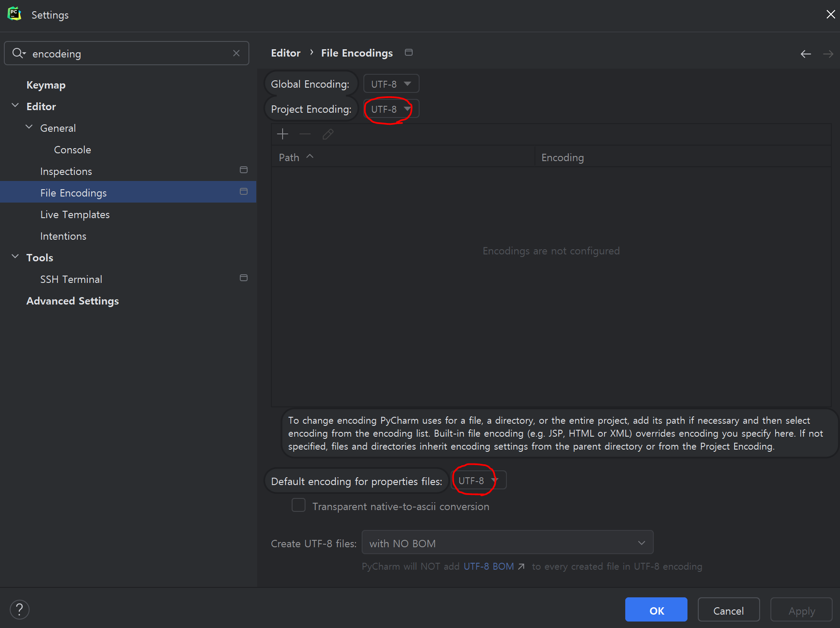Enable Transparent native-to-ascii conversion checkbox
The width and height of the screenshot is (840, 628).
click(299, 505)
